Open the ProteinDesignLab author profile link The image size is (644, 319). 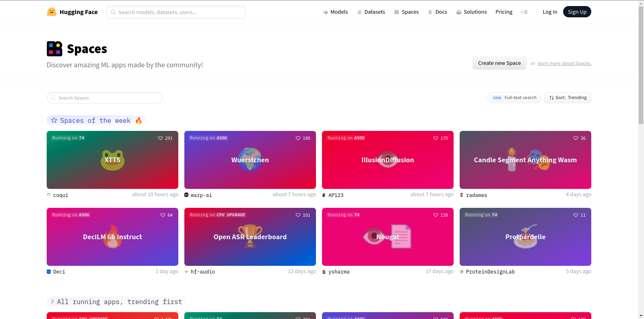(x=490, y=272)
